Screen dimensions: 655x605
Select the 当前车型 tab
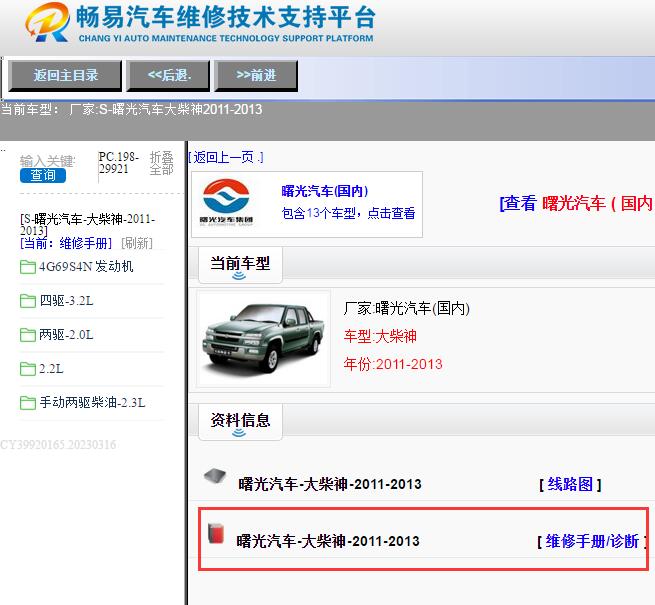(240, 265)
